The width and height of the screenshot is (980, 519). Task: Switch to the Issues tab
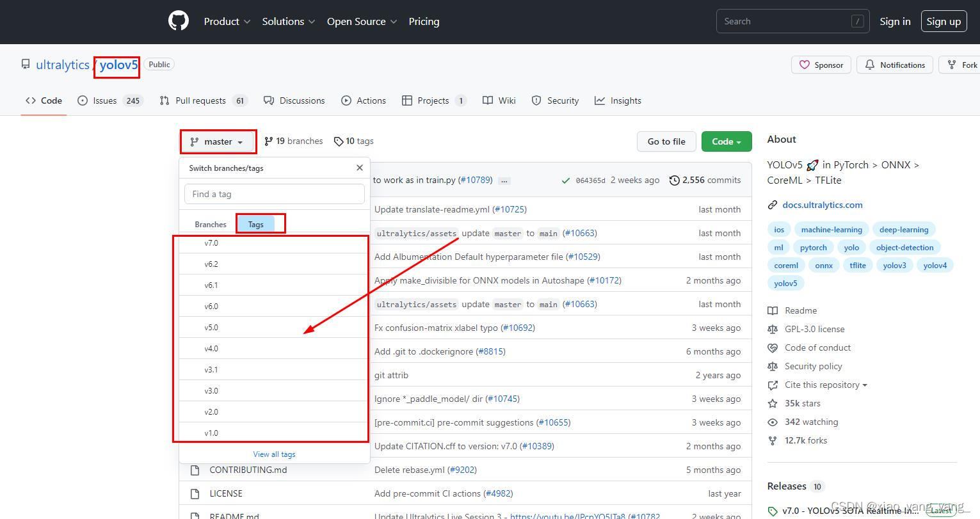click(109, 100)
